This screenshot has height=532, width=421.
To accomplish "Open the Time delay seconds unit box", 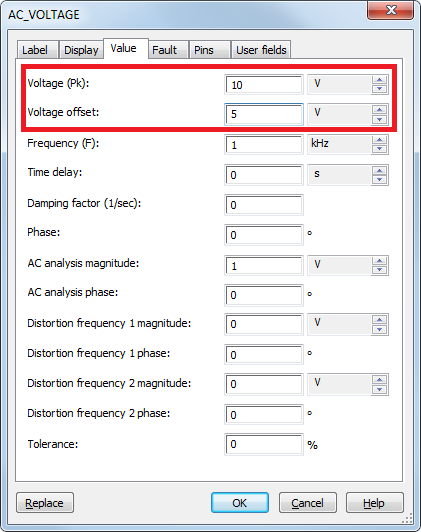I will click(x=339, y=175).
